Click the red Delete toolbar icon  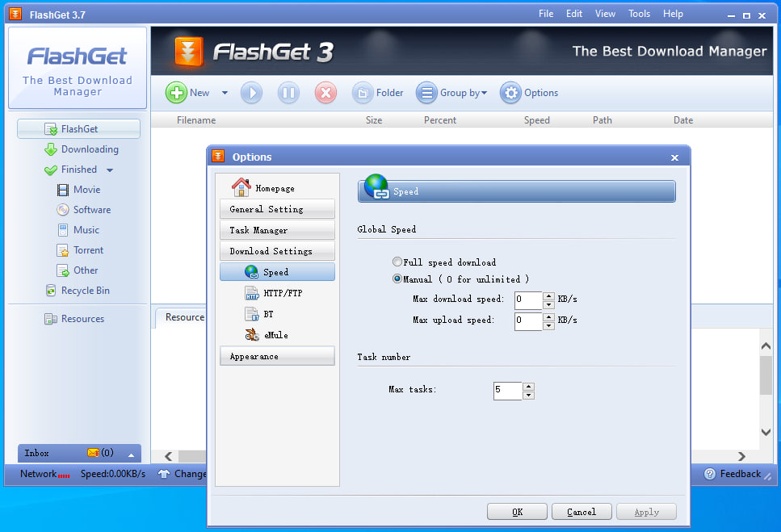pos(325,93)
